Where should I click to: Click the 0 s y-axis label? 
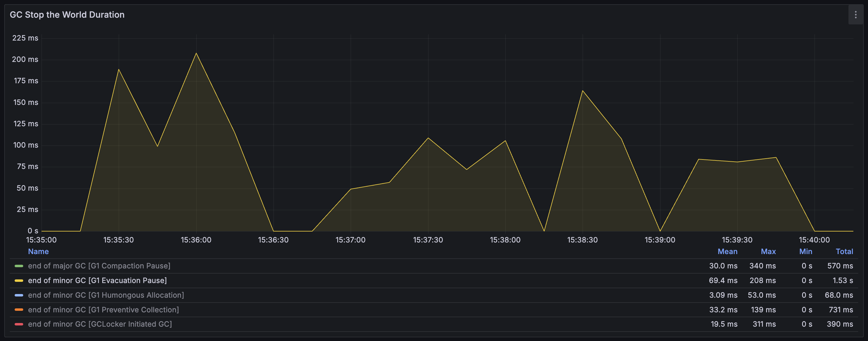[33, 231]
